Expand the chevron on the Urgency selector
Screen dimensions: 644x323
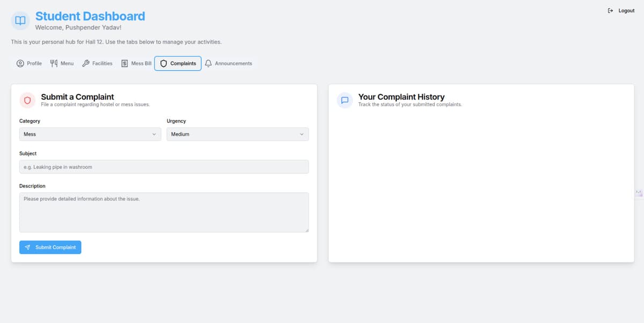coord(302,134)
